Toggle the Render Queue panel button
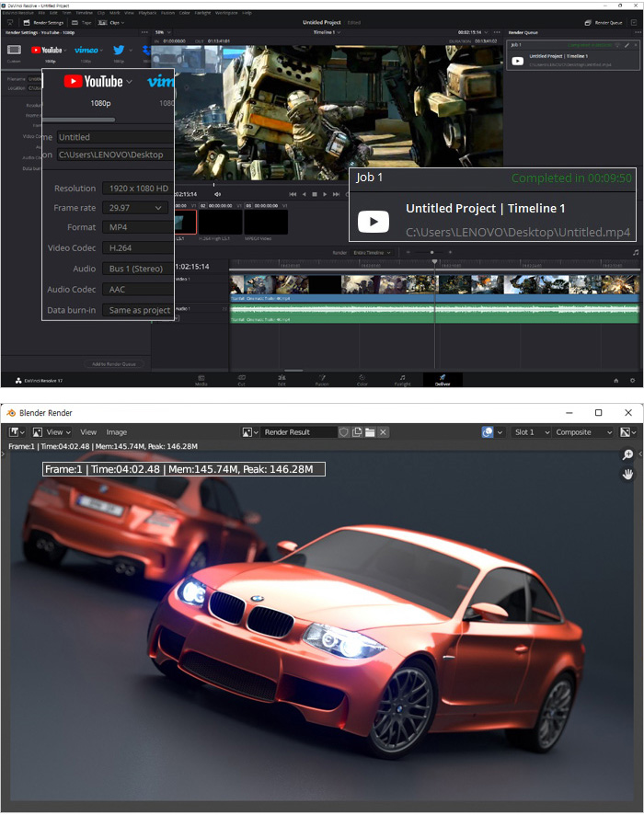This screenshot has height=815, width=644. [x=604, y=23]
